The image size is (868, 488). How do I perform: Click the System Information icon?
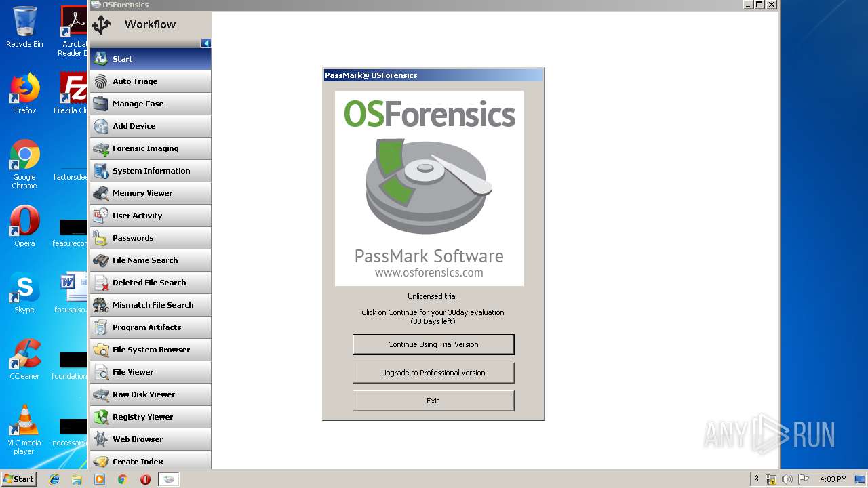(100, 171)
